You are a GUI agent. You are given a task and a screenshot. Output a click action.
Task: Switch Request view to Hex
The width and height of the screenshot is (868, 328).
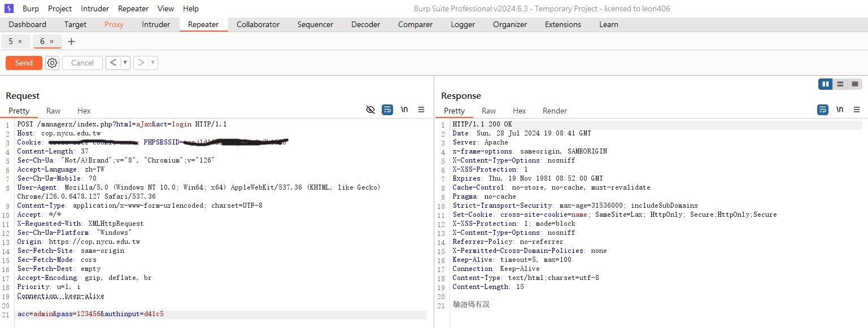[x=84, y=111]
